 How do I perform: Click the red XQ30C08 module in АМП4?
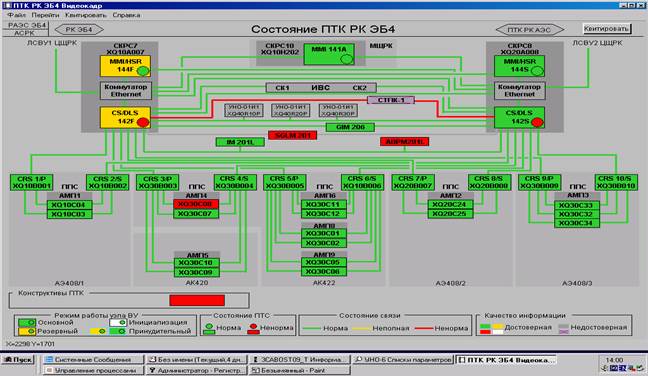click(x=195, y=204)
